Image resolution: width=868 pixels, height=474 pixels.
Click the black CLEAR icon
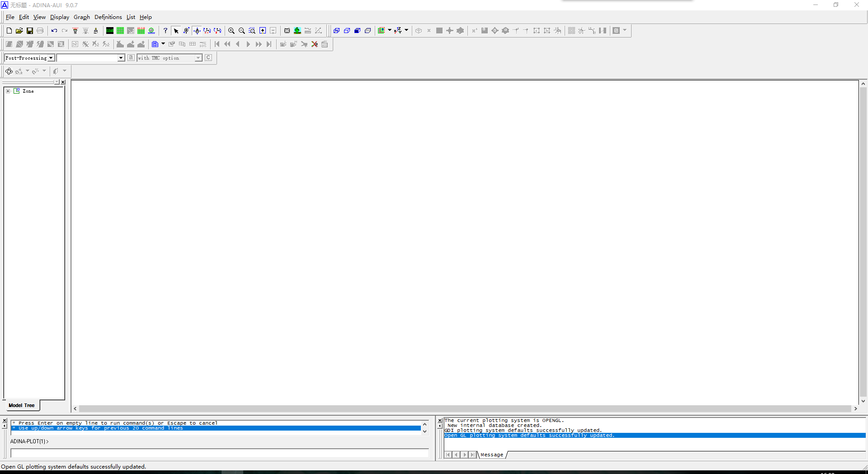(110, 31)
